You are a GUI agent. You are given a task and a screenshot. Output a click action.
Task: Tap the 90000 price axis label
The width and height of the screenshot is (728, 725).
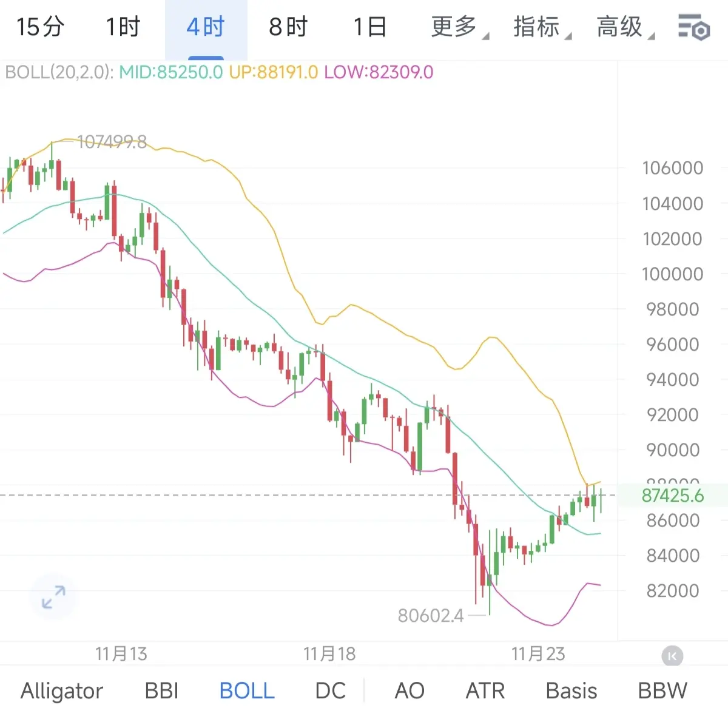(673, 450)
